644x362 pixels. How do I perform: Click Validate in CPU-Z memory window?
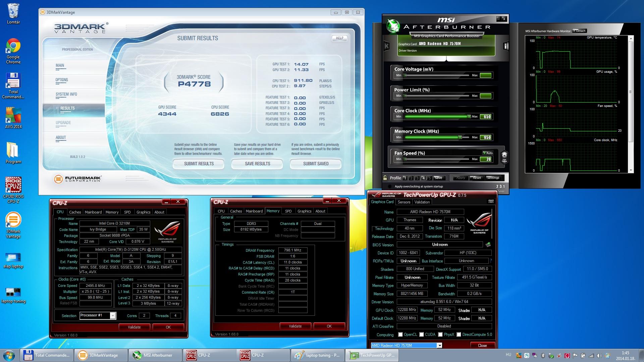[x=295, y=326]
